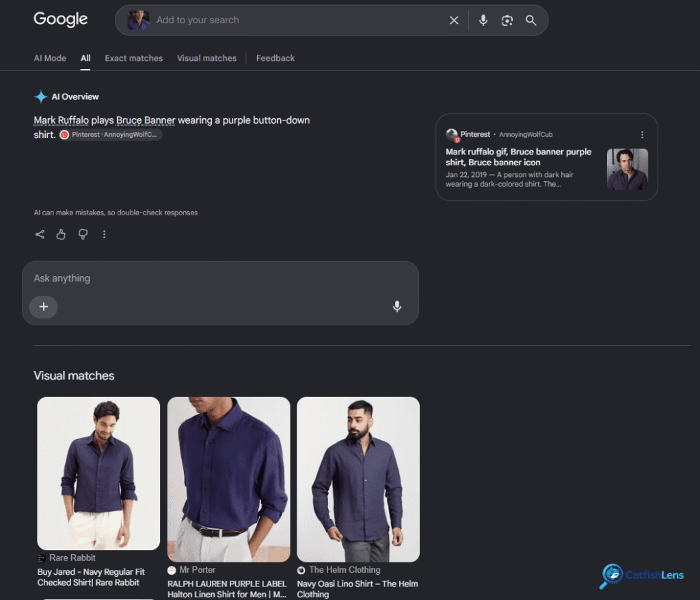Image resolution: width=700 pixels, height=600 pixels.
Task: Click the Feedback link
Action: click(275, 58)
